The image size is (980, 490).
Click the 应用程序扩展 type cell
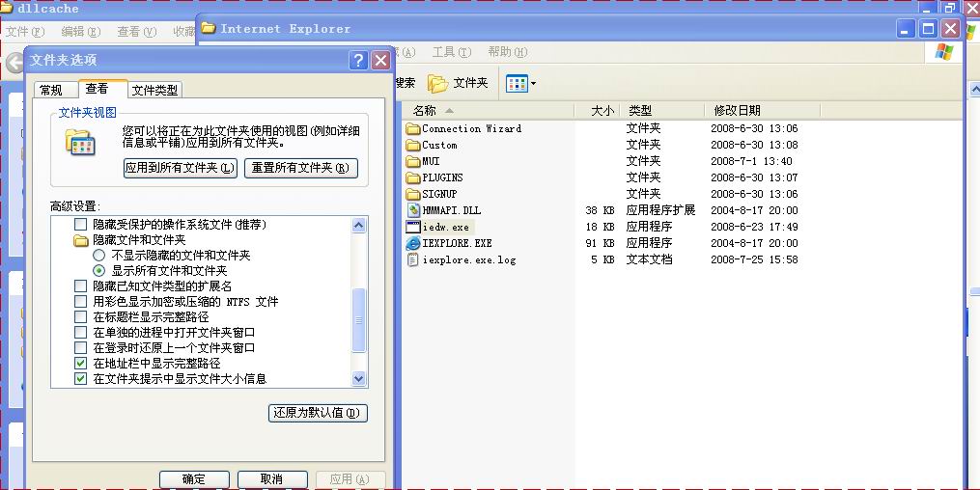(660, 210)
